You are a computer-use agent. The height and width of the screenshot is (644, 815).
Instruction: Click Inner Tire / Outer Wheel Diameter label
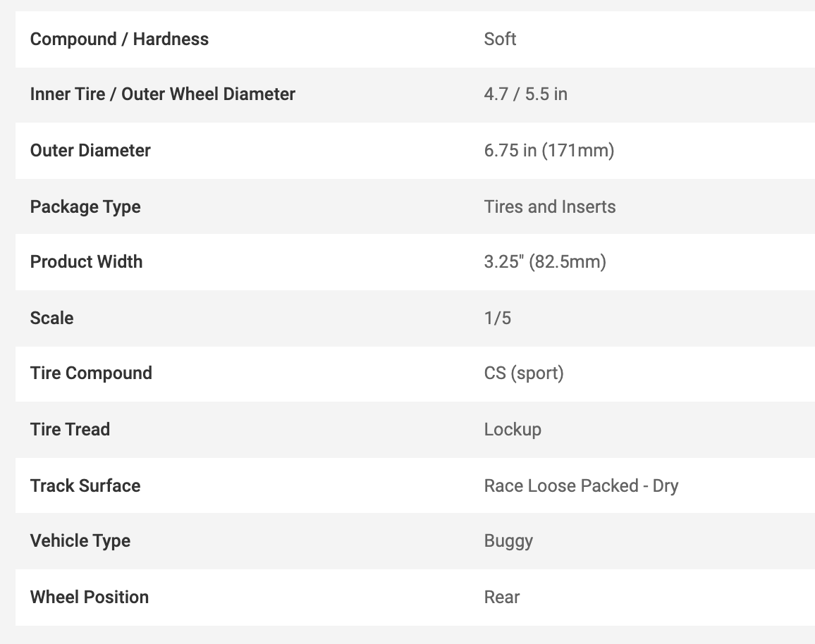pos(162,94)
